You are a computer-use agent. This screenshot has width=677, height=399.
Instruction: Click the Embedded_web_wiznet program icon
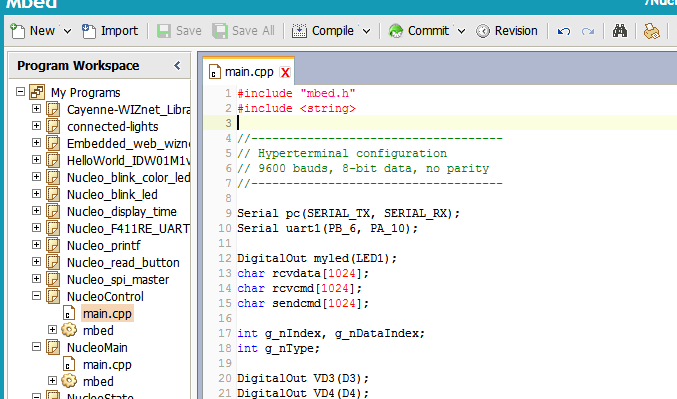53,143
